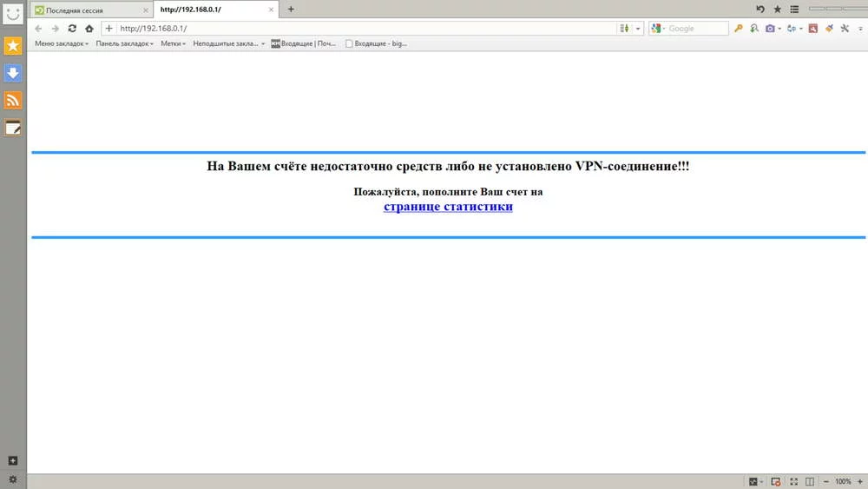This screenshot has width=868, height=489.
Task: Open the notes sidebar panel
Action: click(x=13, y=128)
